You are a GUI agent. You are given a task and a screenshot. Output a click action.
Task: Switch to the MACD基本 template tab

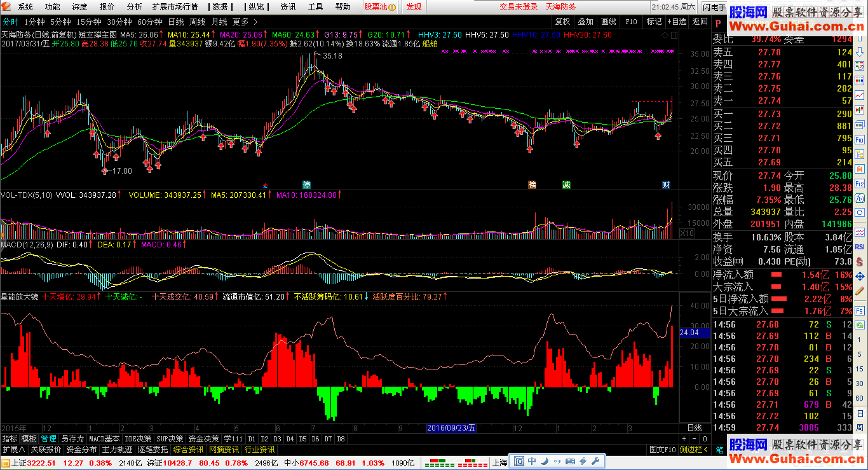click(x=104, y=439)
